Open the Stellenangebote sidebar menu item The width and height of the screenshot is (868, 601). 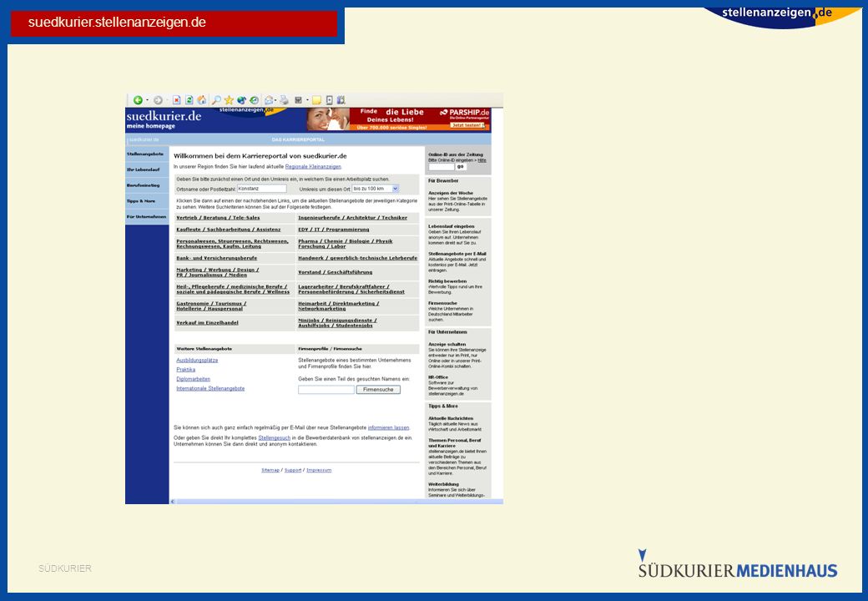[x=145, y=154]
